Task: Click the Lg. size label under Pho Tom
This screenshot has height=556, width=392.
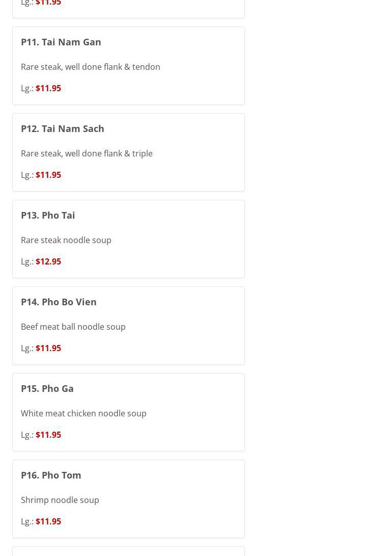Action: tap(27, 521)
